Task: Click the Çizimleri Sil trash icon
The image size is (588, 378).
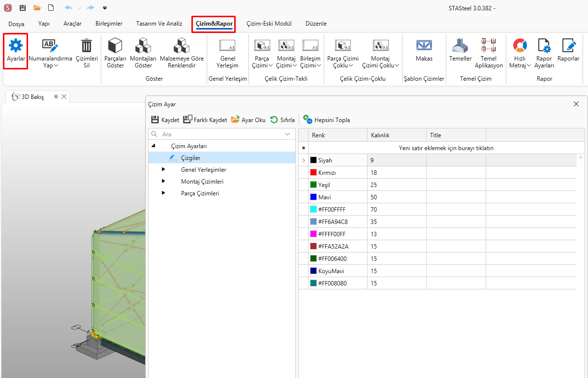Action: (86, 51)
